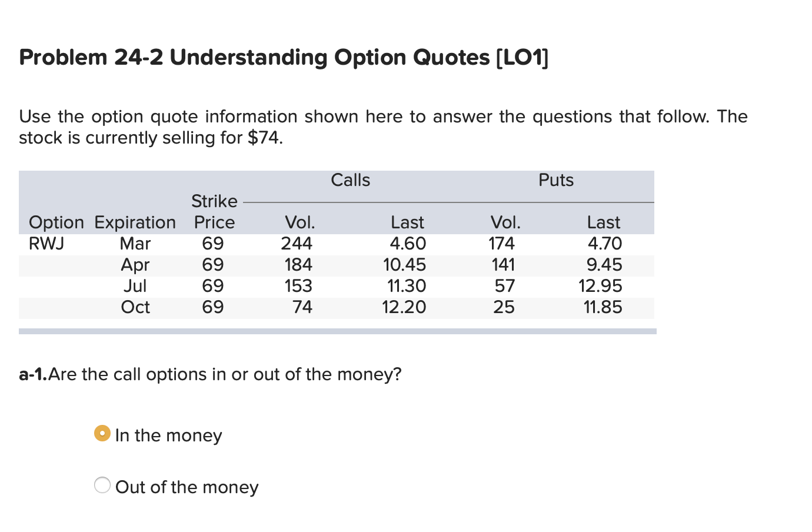This screenshot has width=812, height=532.
Task: Click the selected In the money indicator
Action: point(102,433)
